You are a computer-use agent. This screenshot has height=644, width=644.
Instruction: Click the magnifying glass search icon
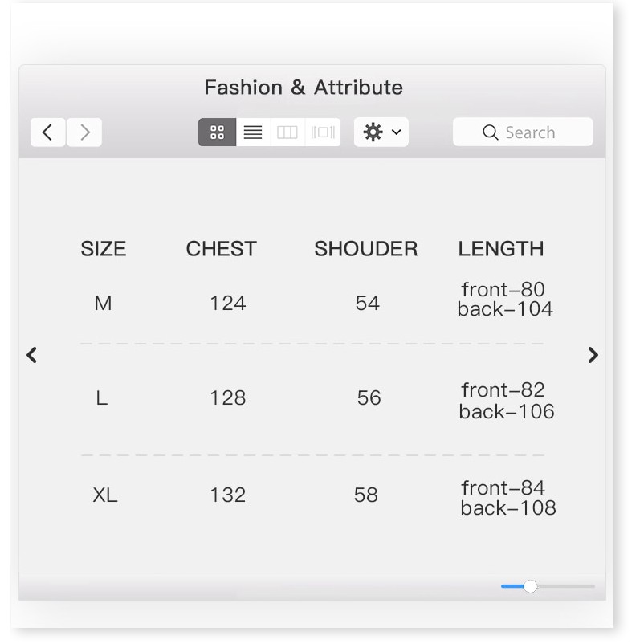tap(491, 132)
